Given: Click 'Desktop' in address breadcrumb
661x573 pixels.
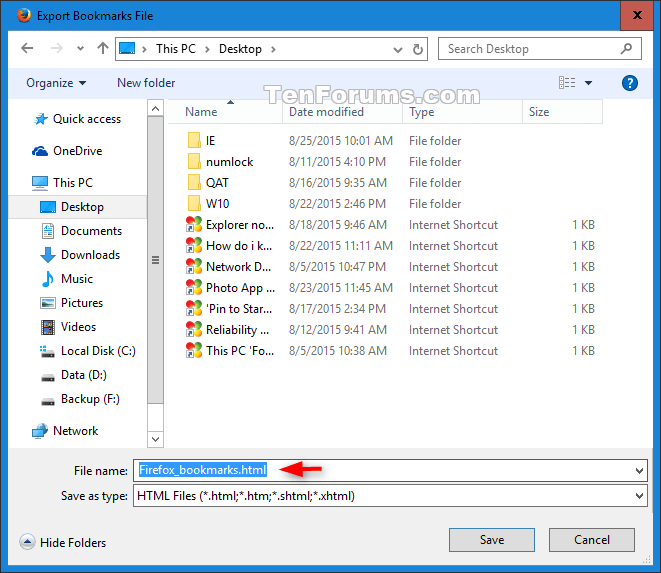Looking at the screenshot, I should coord(240,49).
